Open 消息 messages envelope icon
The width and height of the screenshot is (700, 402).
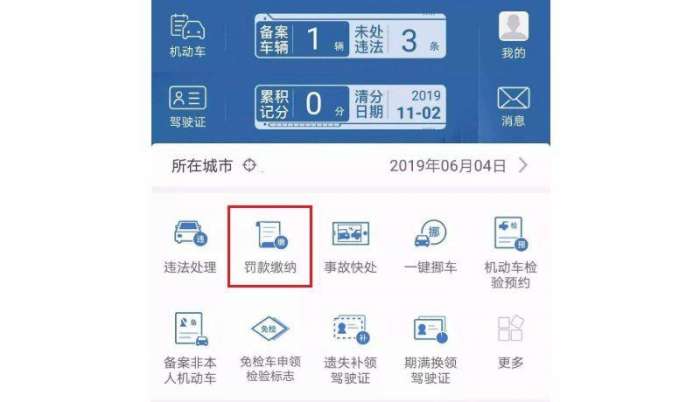[x=513, y=107]
